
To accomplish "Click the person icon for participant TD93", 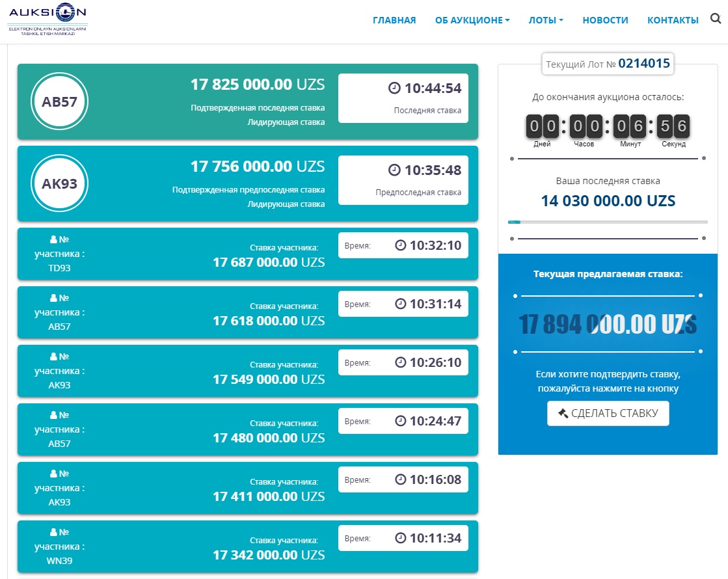I will [53, 240].
